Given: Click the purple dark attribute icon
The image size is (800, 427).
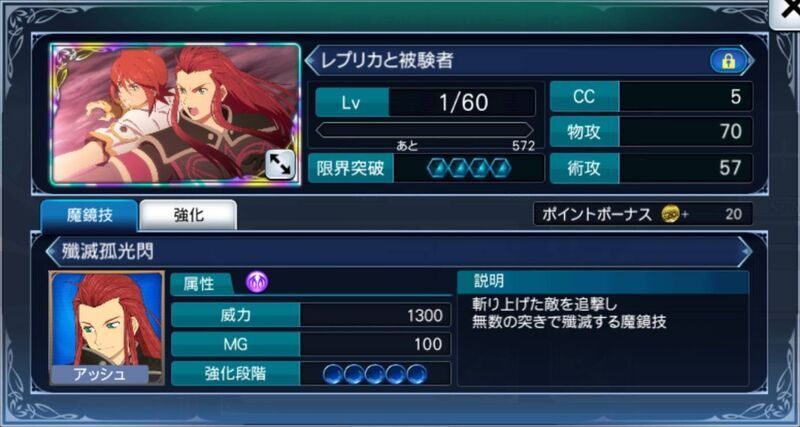Looking at the screenshot, I should [257, 282].
